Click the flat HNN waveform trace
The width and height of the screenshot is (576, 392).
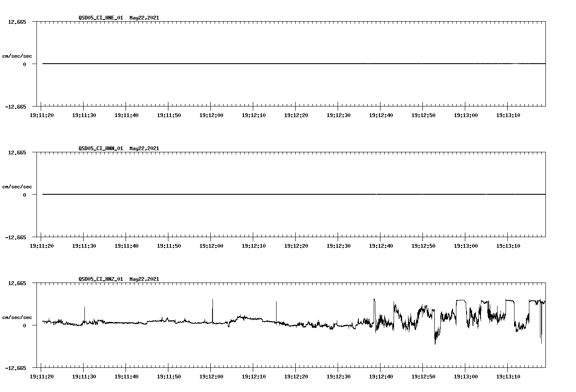click(254, 194)
